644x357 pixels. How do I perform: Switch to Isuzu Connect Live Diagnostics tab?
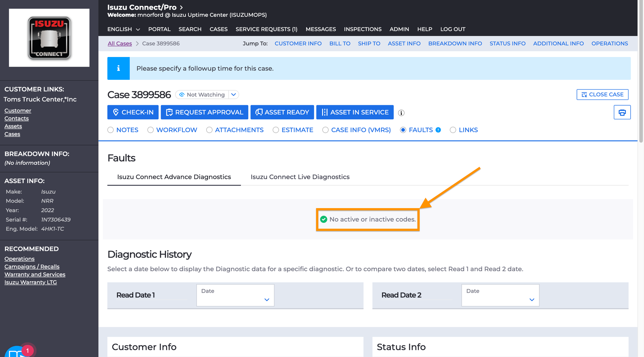[300, 177]
